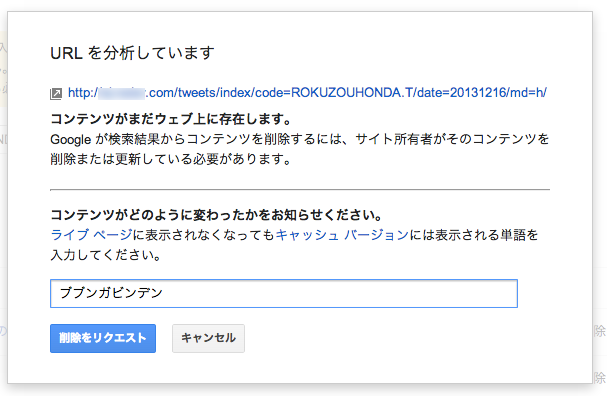Click the 削除または更新している必要があります line

click(x=171, y=159)
